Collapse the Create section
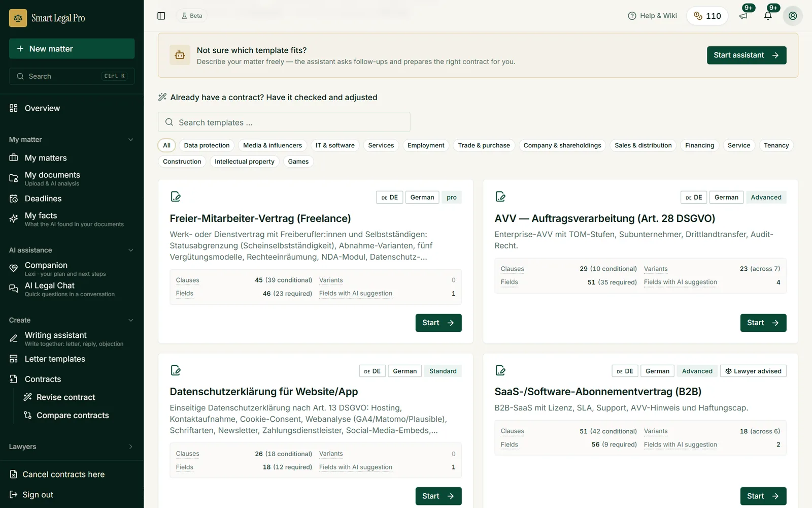The width and height of the screenshot is (812, 508). click(x=130, y=321)
